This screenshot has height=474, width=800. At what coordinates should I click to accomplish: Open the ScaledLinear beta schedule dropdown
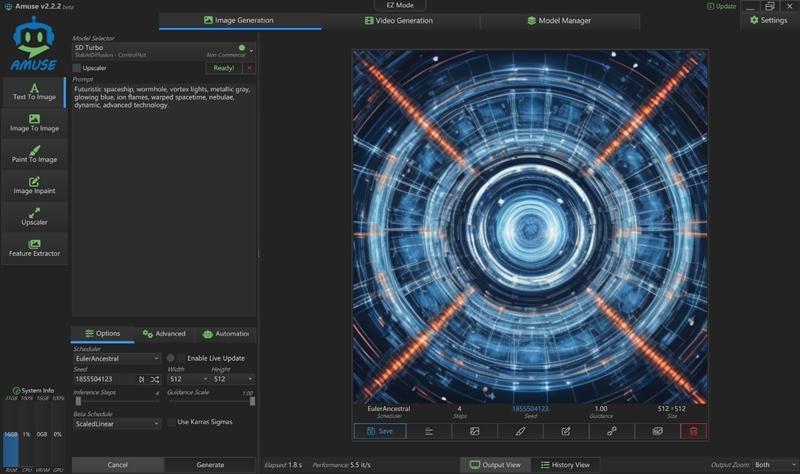(116, 423)
